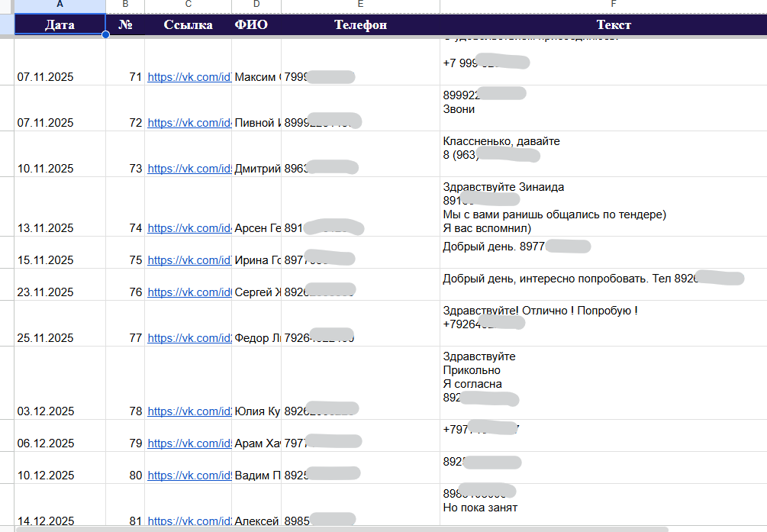This screenshot has height=532, width=767.
Task: Select column A header letter
Action: click(x=60, y=5)
